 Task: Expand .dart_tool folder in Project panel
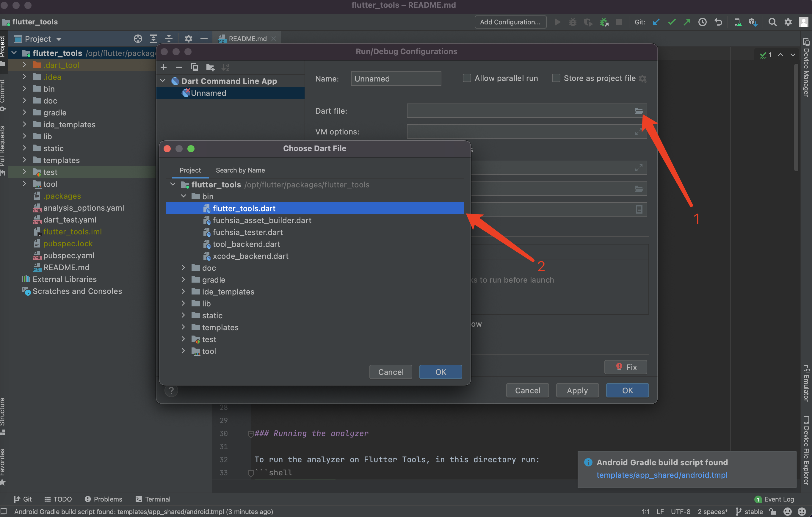tap(24, 65)
